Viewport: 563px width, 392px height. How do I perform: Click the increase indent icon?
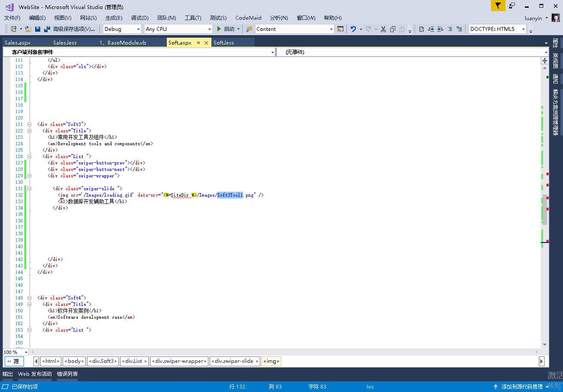[440, 29]
